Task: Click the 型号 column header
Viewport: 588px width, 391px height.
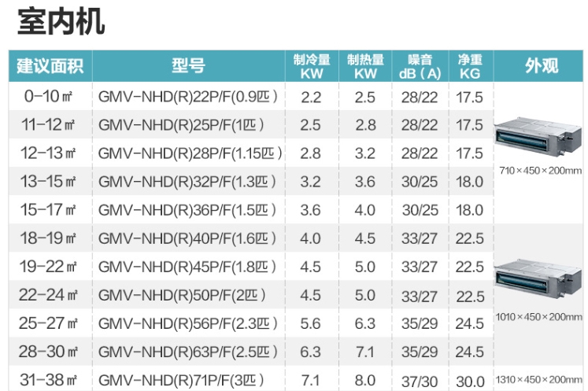Action: click(188, 66)
